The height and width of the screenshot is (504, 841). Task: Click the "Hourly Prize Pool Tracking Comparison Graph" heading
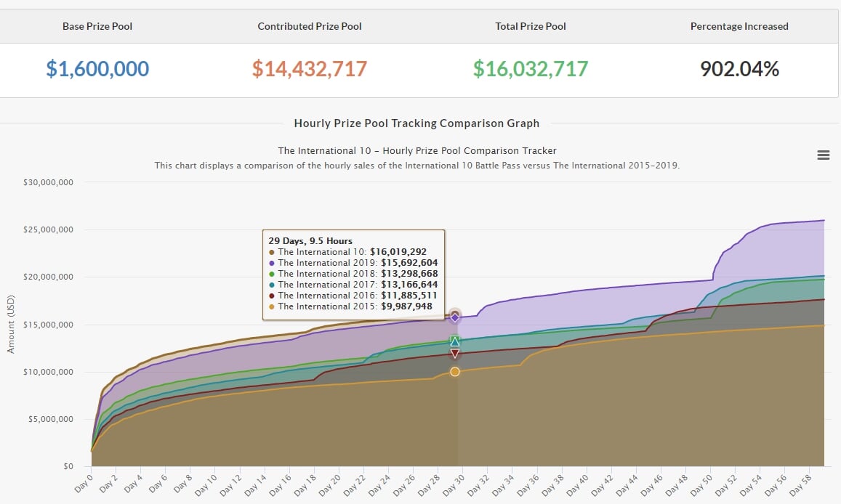417,123
